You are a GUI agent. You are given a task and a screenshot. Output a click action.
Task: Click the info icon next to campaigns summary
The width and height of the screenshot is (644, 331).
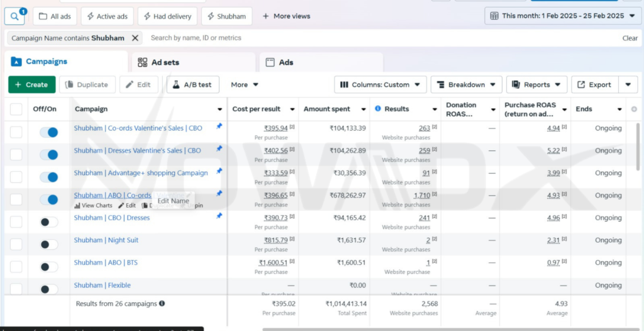coord(162,304)
